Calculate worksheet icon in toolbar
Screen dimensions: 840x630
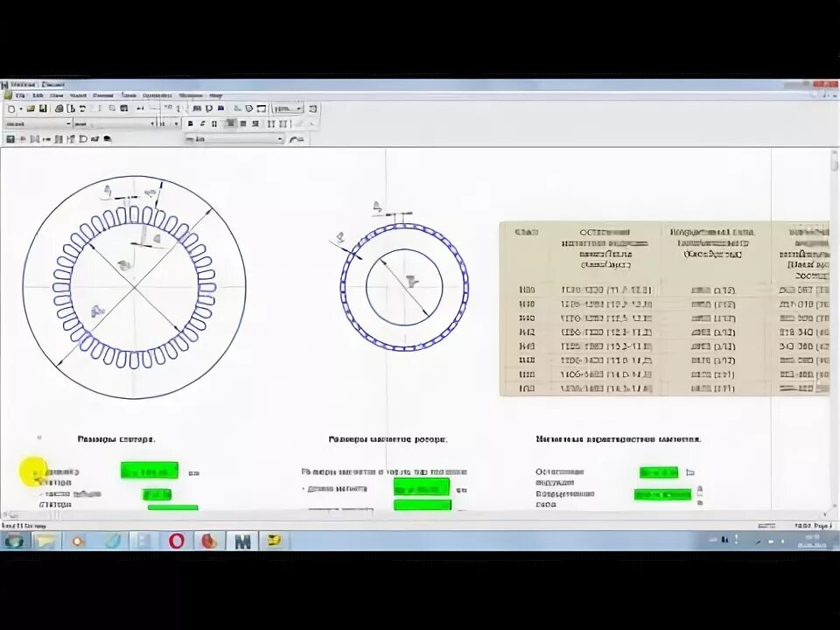pos(220,108)
